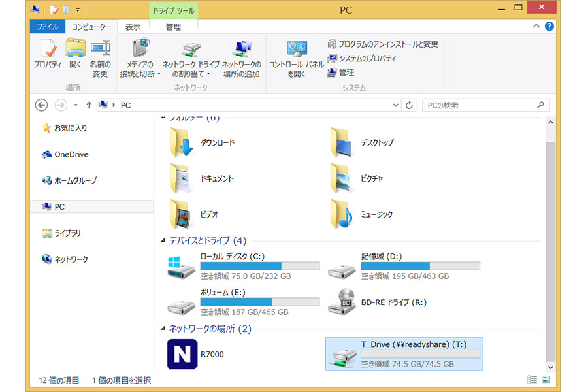Select ローカル ディスク (C:) drive
588x392 pixels.
tap(181, 267)
